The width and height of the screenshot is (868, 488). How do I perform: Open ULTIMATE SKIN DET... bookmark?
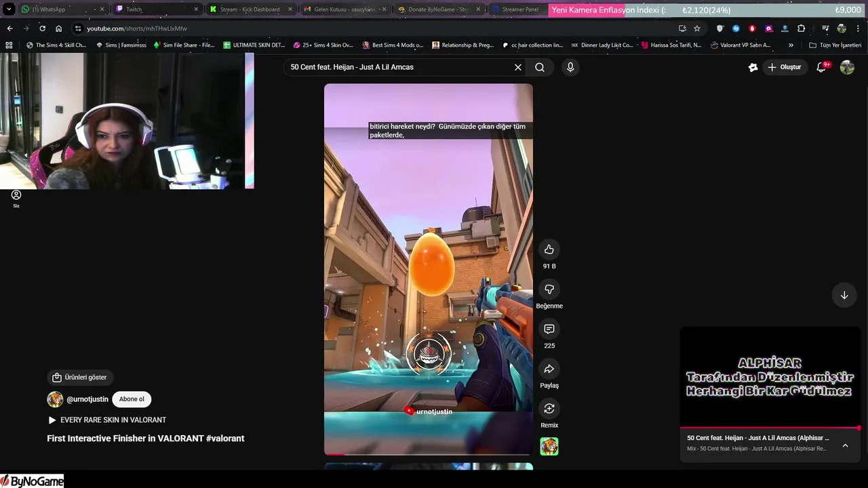pos(254,45)
